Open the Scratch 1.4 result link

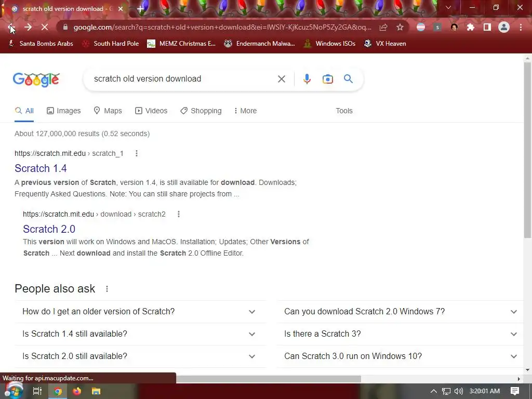(x=41, y=168)
